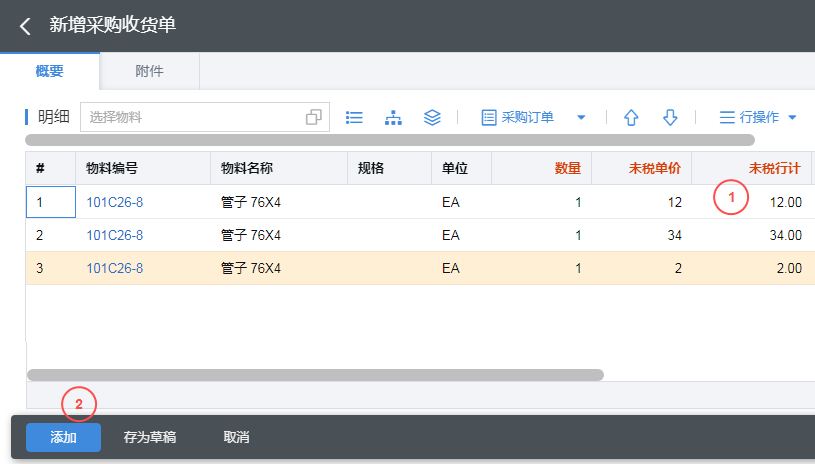This screenshot has height=464, width=815.
Task: Open material link 101C26-8 in row 3
Action: [x=114, y=268]
